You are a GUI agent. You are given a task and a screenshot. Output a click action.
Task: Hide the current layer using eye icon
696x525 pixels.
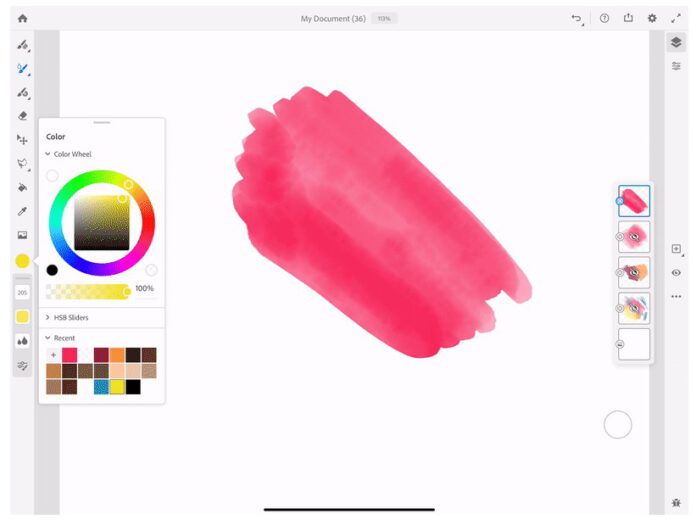pos(676,272)
